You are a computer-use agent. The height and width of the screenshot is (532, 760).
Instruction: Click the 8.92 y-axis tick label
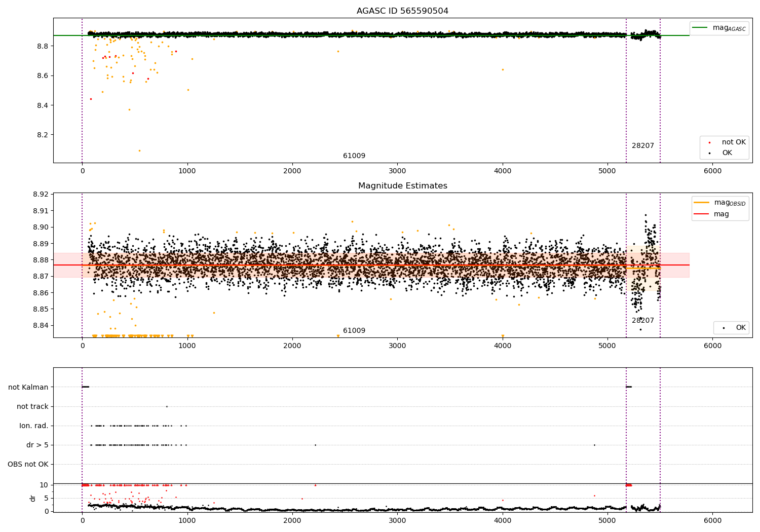(41, 194)
